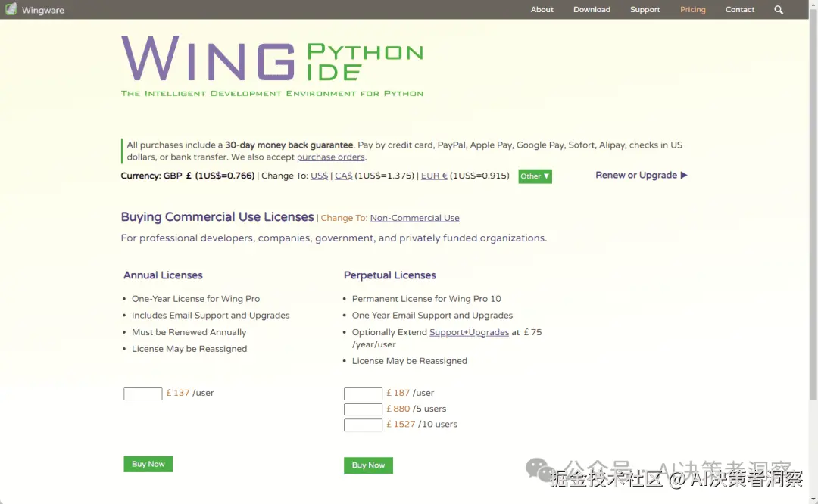Click the Perpetual Licenses heading
Image resolution: width=818 pixels, height=504 pixels.
[390, 275]
